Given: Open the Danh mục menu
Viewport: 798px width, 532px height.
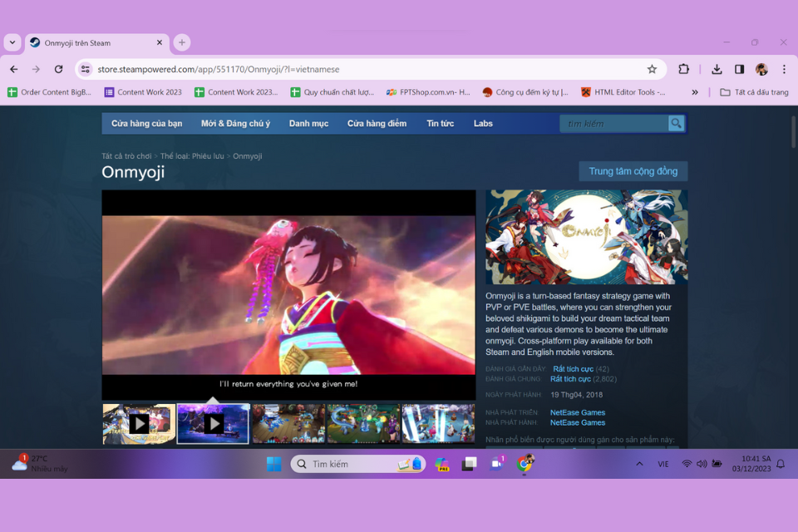Looking at the screenshot, I should (x=308, y=124).
